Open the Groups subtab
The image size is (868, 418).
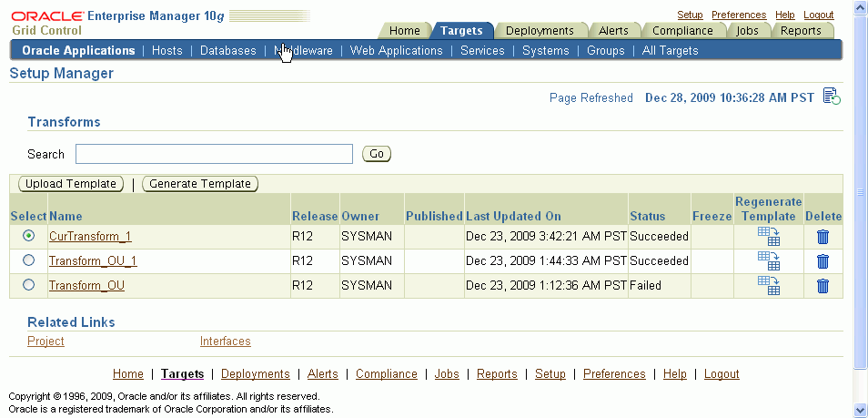pos(606,50)
